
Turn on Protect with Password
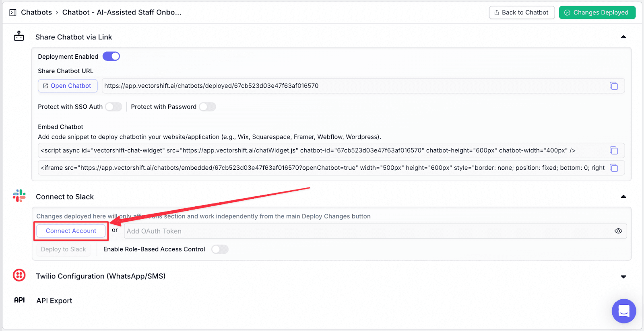pyautogui.click(x=207, y=107)
